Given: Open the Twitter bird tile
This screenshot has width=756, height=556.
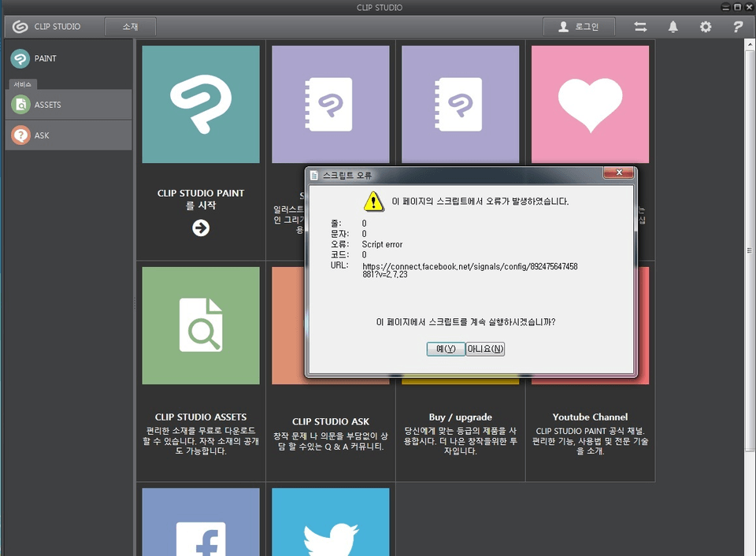Looking at the screenshot, I should [331, 522].
